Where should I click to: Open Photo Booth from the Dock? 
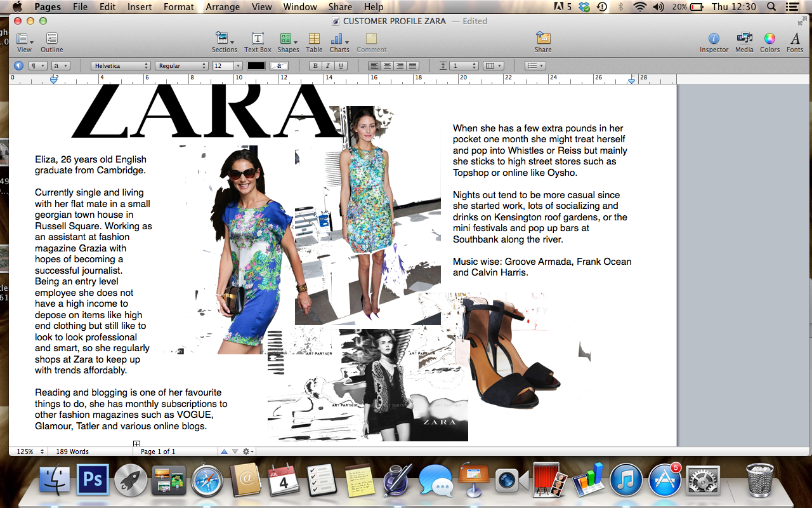[x=549, y=479]
